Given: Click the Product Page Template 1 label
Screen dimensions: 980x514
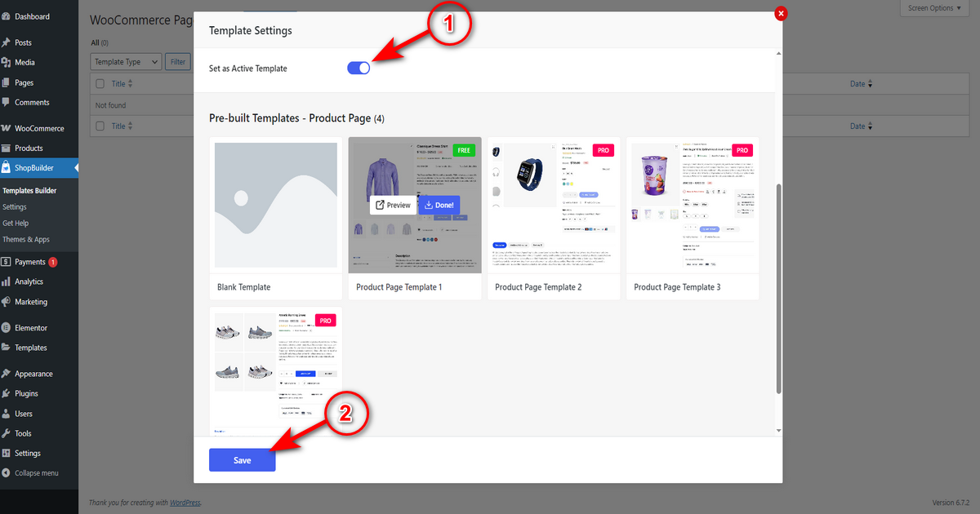Looking at the screenshot, I should [399, 287].
